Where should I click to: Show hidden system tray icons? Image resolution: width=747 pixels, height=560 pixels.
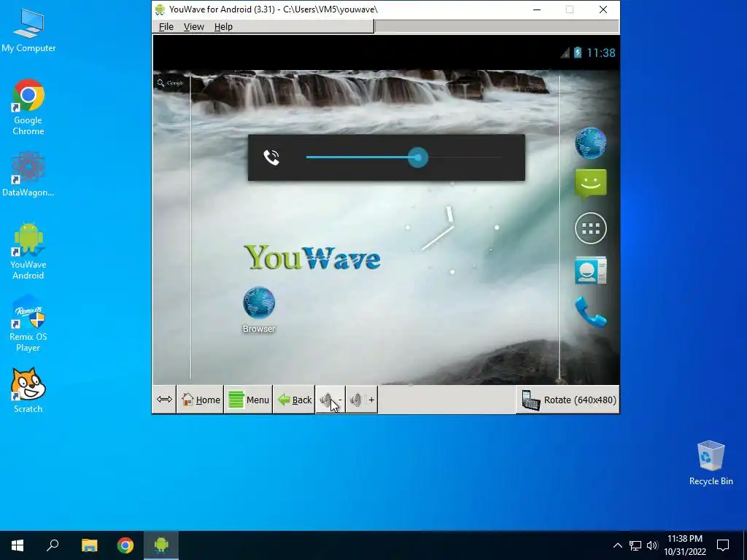point(617,545)
